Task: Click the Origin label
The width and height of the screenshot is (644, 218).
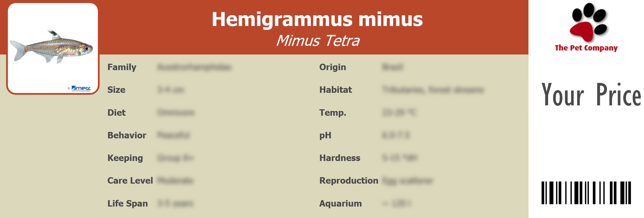Action: click(332, 67)
